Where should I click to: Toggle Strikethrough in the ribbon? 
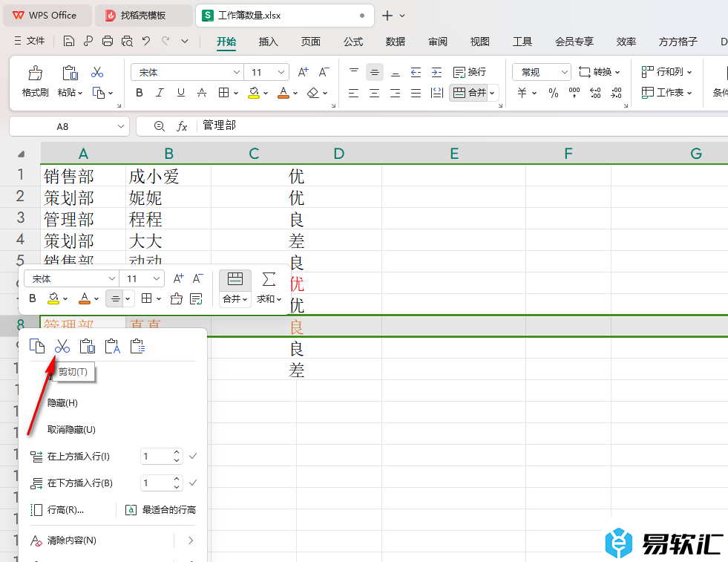coord(202,93)
